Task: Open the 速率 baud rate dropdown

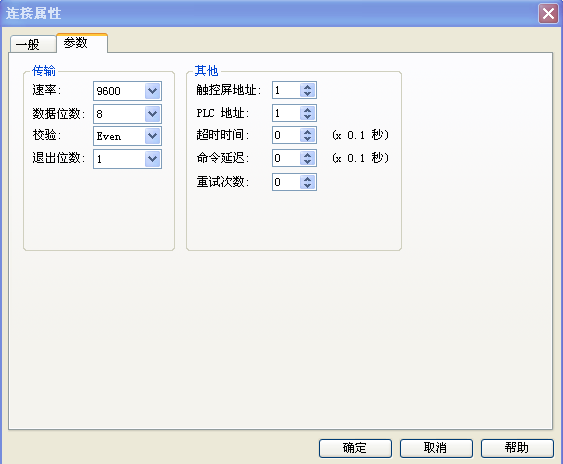Action: point(153,91)
